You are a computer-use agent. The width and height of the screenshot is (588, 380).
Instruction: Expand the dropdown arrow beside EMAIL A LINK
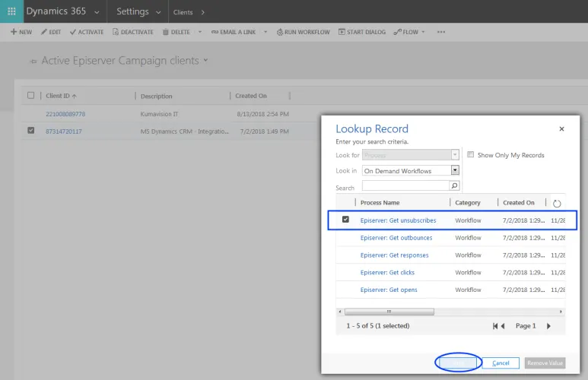pyautogui.click(x=265, y=32)
